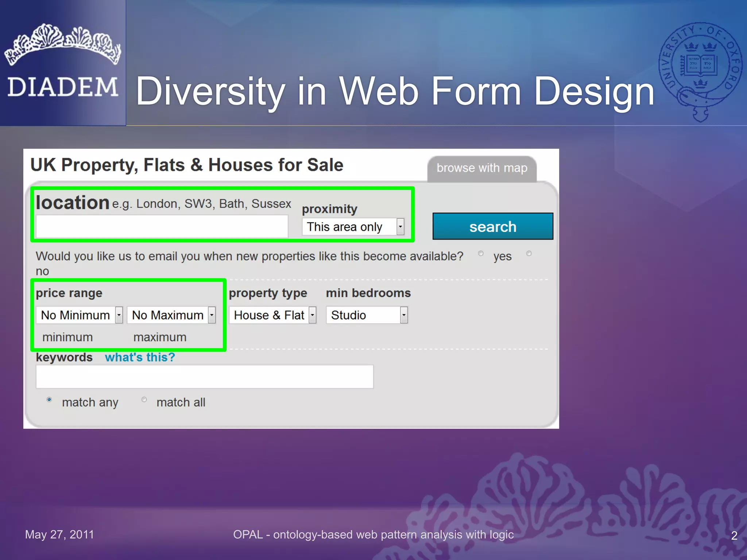Click the 'May 27, 2011' footer date
The width and height of the screenshot is (747, 560).
(x=59, y=534)
